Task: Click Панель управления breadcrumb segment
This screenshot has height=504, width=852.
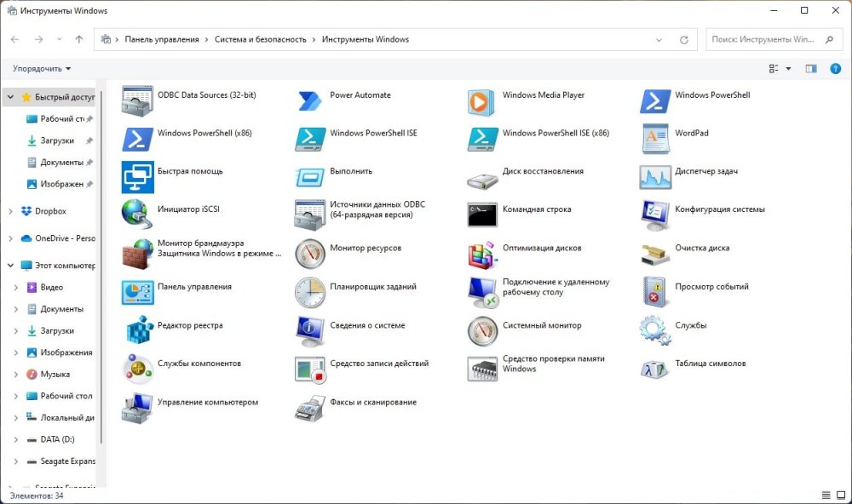Action: pos(161,39)
